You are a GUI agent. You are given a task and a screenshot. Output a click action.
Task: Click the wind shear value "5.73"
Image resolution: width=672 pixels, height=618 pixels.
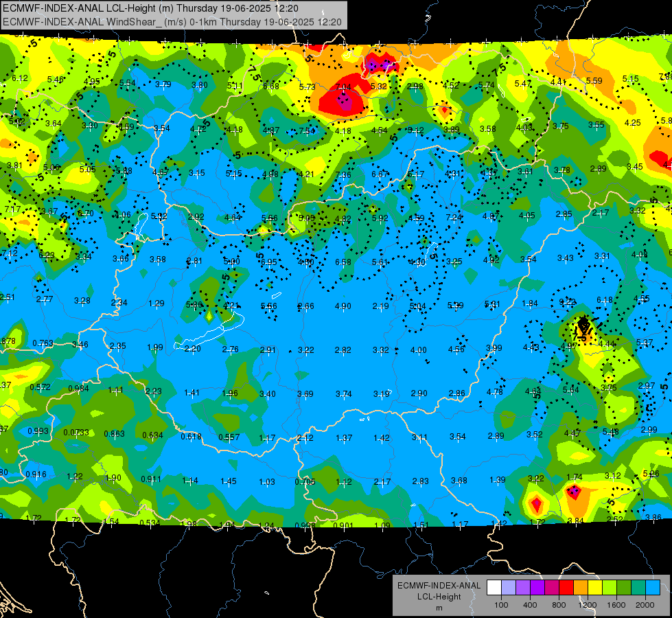click(x=308, y=87)
